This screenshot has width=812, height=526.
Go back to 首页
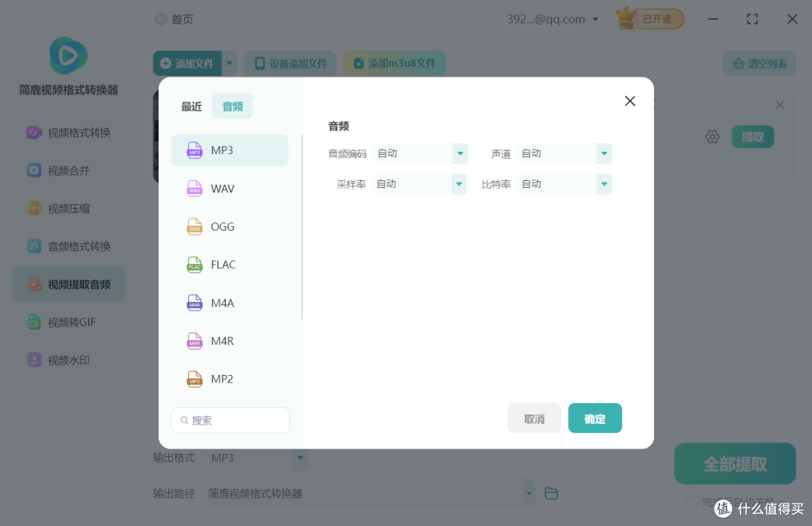(174, 19)
